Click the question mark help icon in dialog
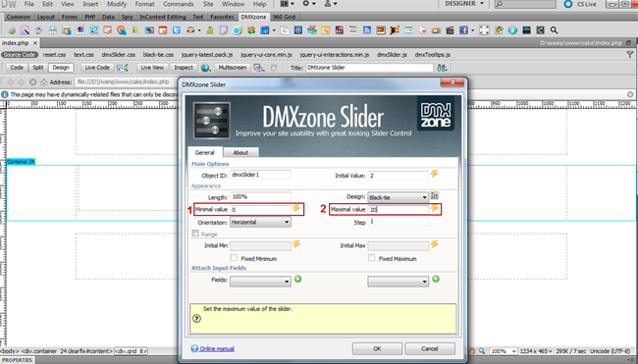This screenshot has width=638, height=364. (x=196, y=319)
